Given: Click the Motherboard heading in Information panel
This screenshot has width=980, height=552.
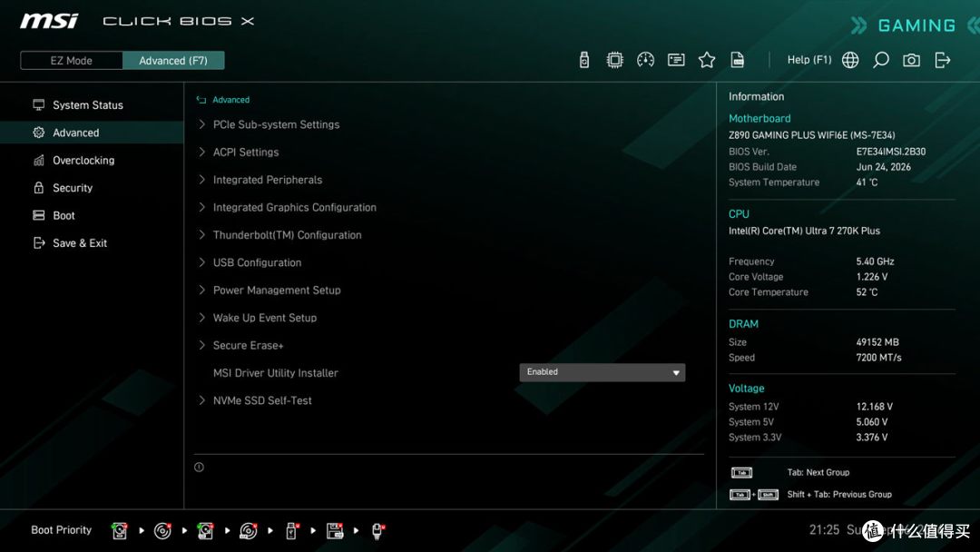Looking at the screenshot, I should tap(759, 118).
